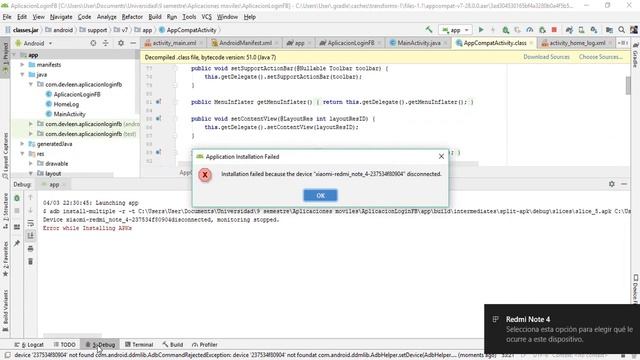Hide the Project panel with the minus icon

133,43
